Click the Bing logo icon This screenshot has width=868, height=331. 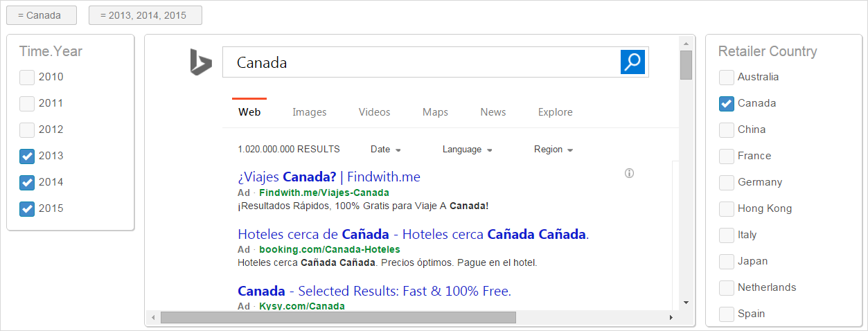pos(201,62)
